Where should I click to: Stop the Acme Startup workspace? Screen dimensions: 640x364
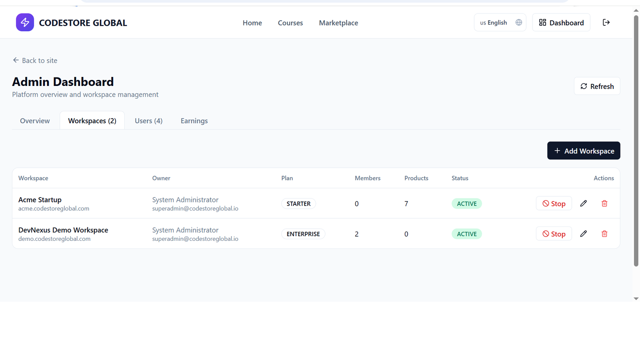coord(554,204)
